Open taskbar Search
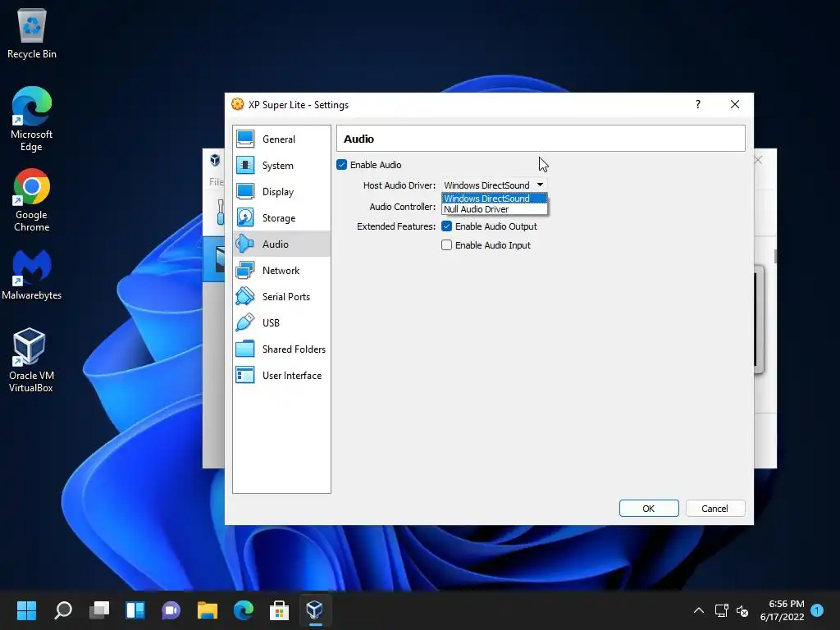840x630 pixels. (62, 610)
